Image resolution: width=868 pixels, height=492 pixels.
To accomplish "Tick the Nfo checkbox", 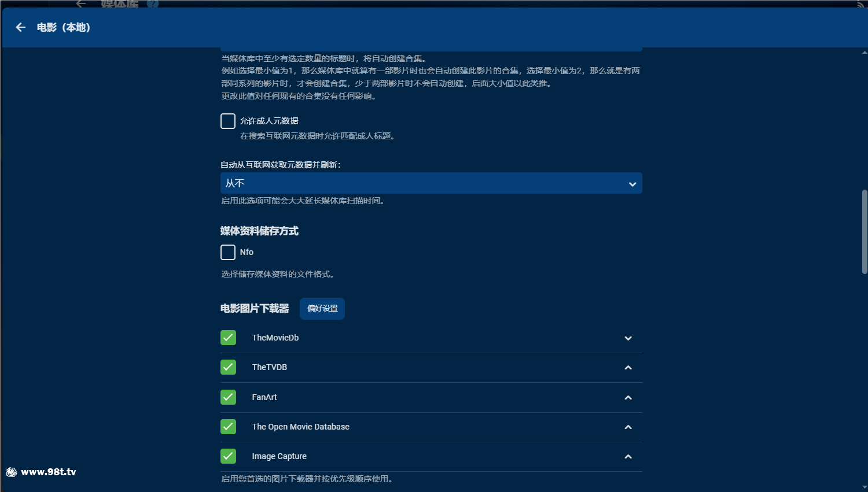I will pos(228,252).
